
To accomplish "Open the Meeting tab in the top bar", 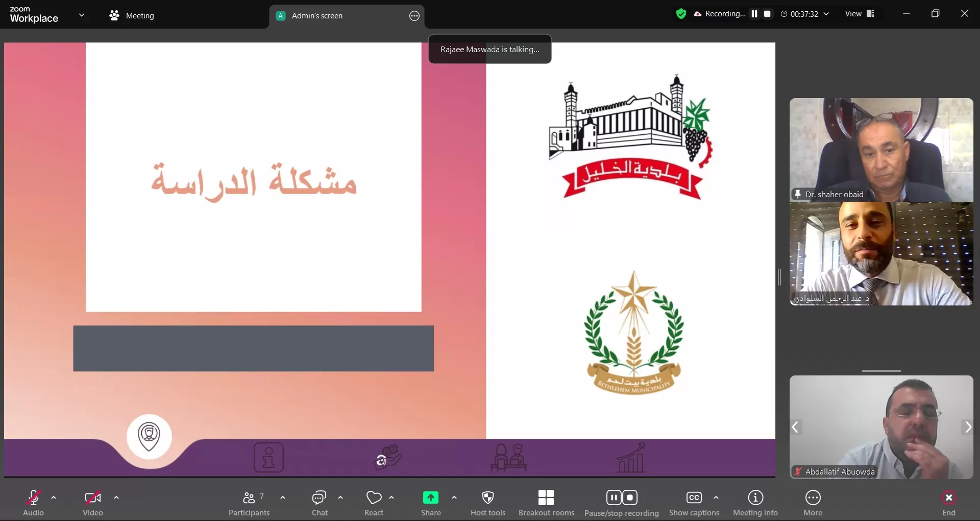I will [x=132, y=16].
